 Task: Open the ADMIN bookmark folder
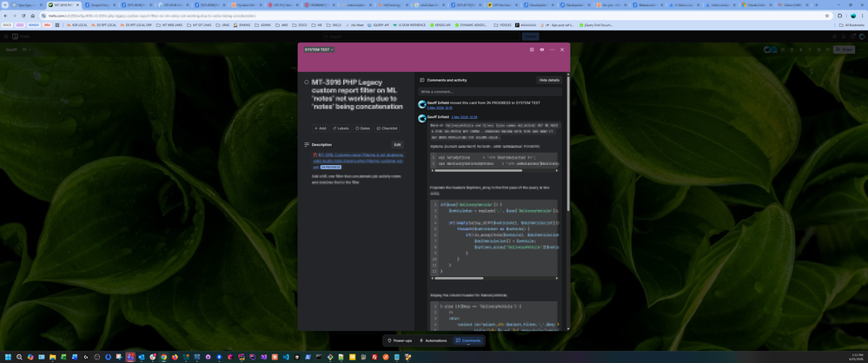point(263,25)
